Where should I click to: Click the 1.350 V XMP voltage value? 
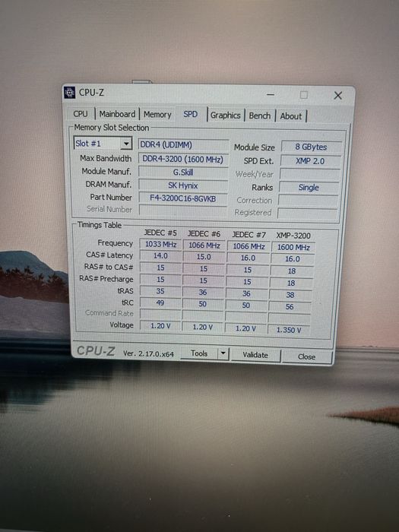tap(288, 330)
